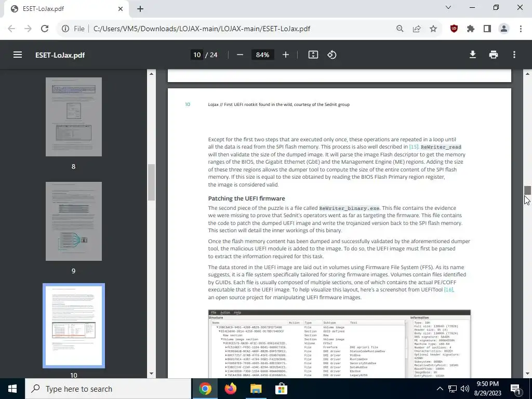This screenshot has height=399, width=532.
Task: Click the ReWriter_binary.exe text
Action: tap(349, 208)
